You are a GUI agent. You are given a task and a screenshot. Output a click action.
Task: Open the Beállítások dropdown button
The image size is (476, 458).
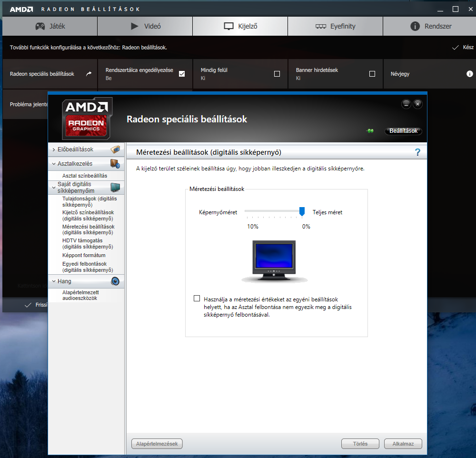(403, 131)
